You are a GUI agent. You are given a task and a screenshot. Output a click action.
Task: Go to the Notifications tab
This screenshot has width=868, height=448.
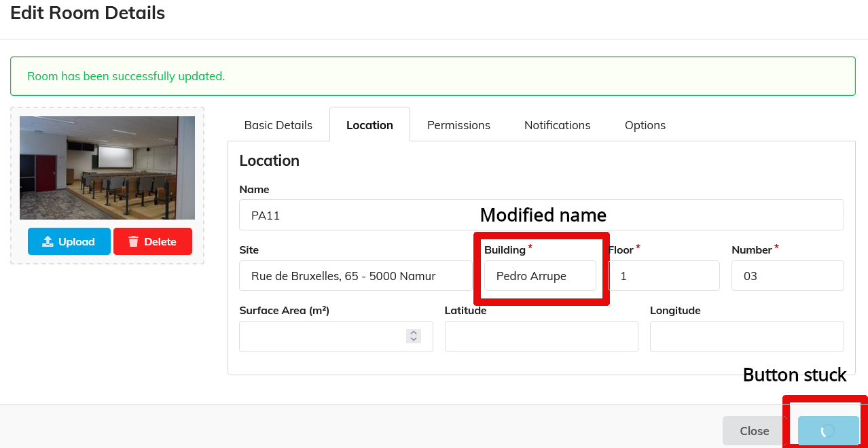coord(557,125)
